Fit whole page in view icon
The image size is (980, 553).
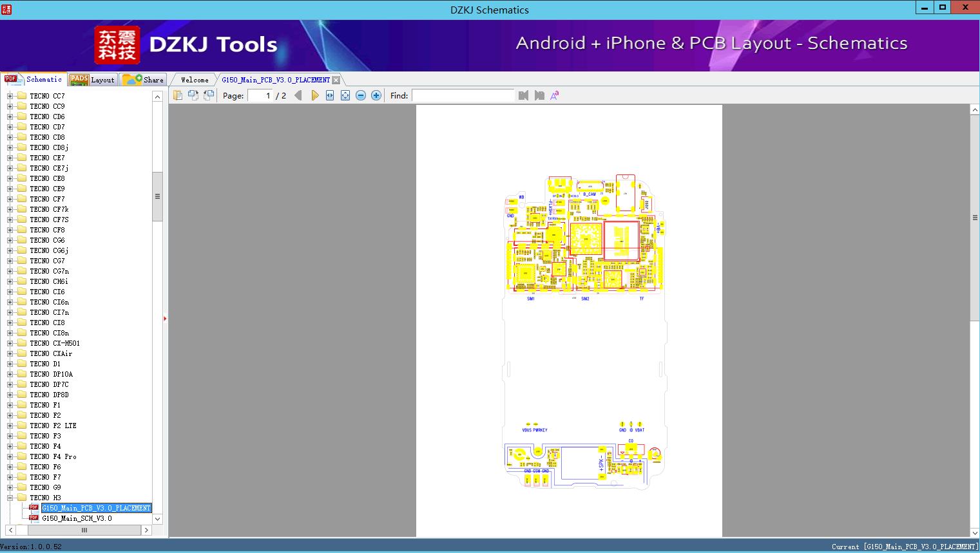pos(345,95)
